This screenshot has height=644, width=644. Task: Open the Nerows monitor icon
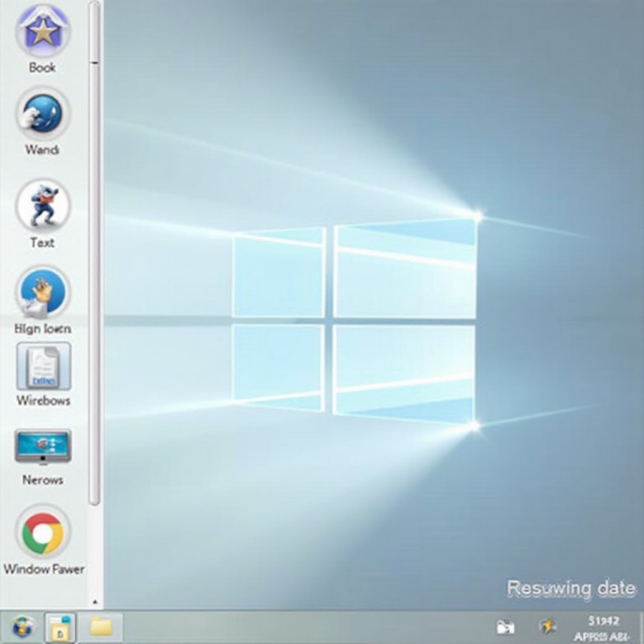[43, 447]
